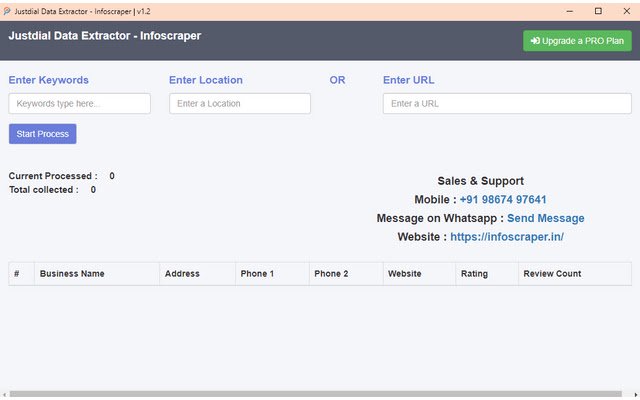Click the Total collected counter text

[52, 190]
